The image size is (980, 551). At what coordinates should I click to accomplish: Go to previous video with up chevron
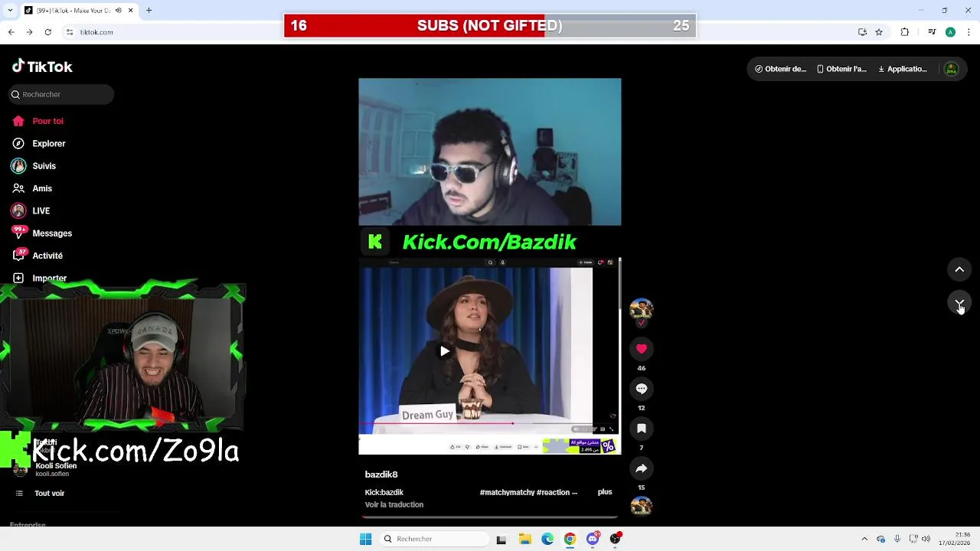(x=959, y=269)
